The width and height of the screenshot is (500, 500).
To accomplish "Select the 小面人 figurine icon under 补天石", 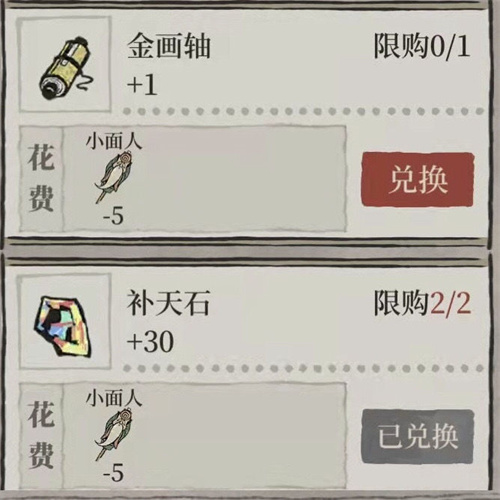I will tap(114, 434).
